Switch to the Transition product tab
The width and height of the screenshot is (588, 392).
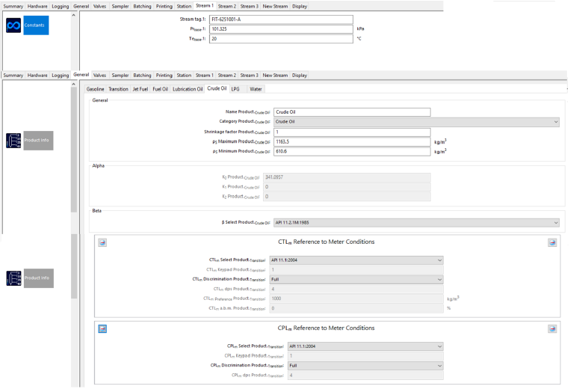click(118, 89)
